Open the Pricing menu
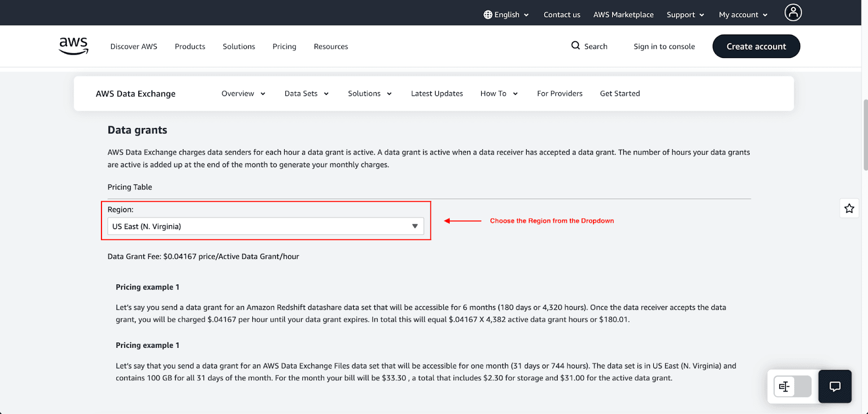Screen dimensions: 868x414 point(284,47)
